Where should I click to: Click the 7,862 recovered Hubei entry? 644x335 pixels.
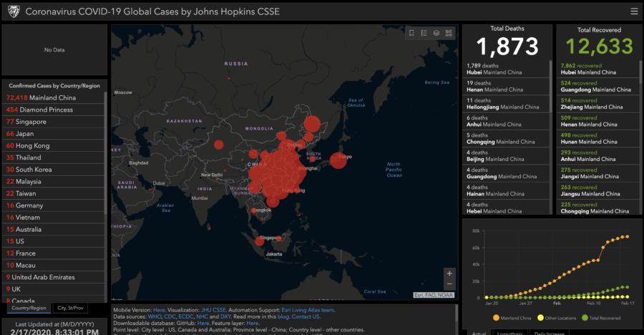pos(598,69)
